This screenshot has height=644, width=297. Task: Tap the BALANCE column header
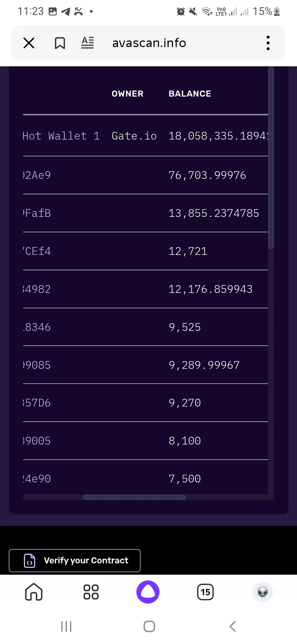coord(190,94)
